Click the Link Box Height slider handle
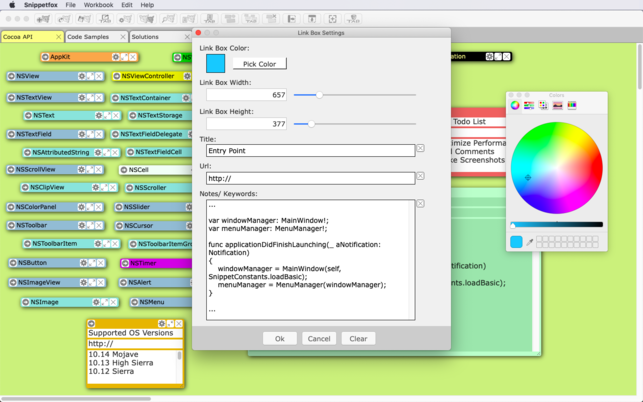643x402 pixels. [x=311, y=124]
